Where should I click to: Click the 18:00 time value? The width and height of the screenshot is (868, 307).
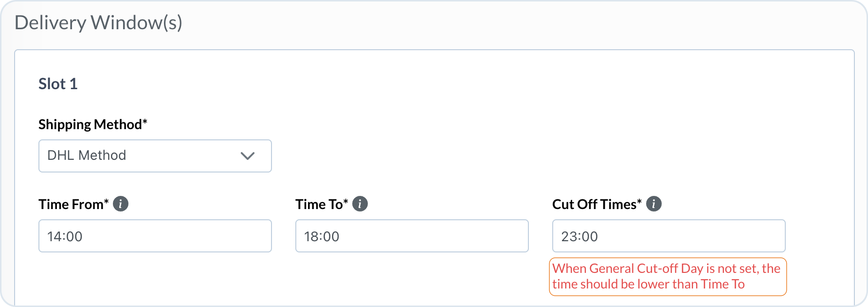coord(322,236)
